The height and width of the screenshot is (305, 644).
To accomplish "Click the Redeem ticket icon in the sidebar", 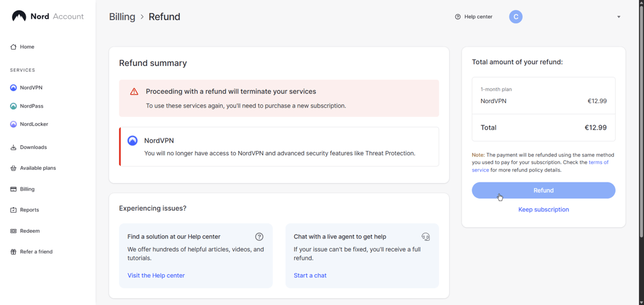I will tap(13, 231).
